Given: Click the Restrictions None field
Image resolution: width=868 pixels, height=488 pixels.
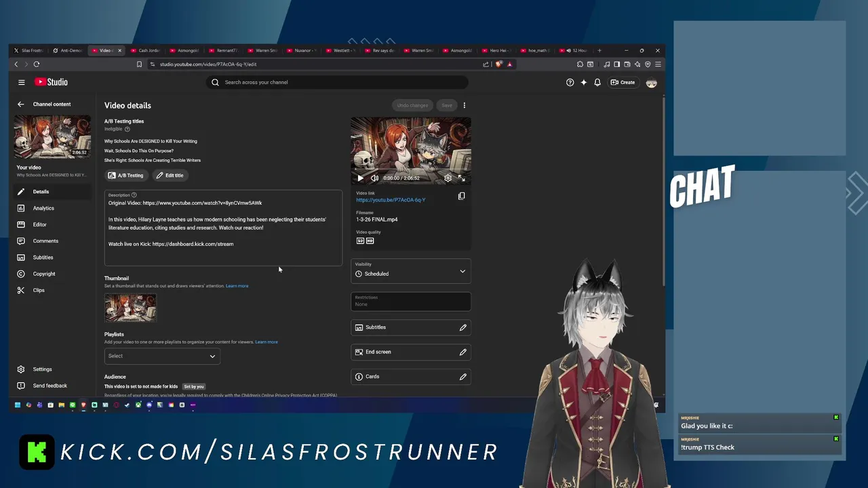Looking at the screenshot, I should (x=411, y=301).
